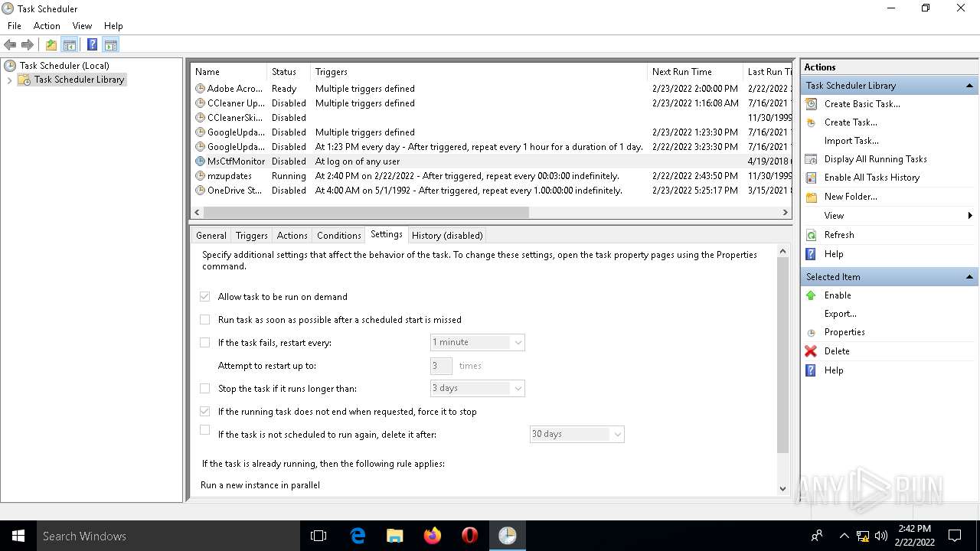Select the CCleanerSki... task row
This screenshot has width=980, height=551.
(490, 118)
